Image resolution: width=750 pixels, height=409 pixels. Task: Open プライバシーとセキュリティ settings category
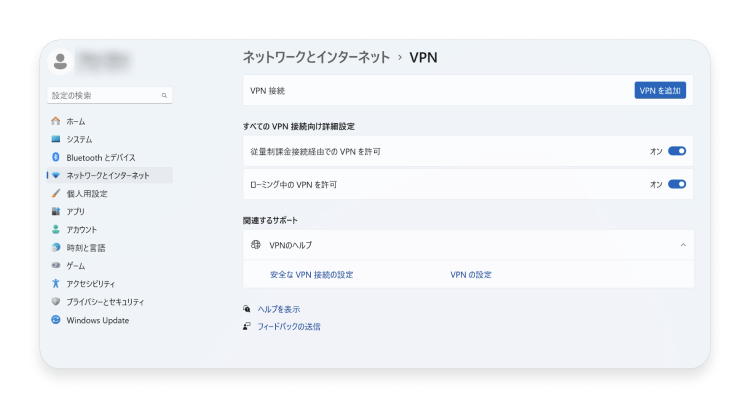coord(110,302)
